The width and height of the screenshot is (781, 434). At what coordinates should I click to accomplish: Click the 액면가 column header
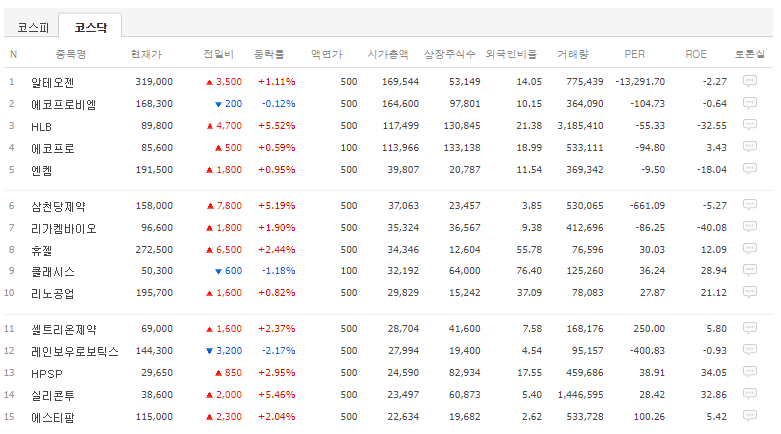(327, 54)
